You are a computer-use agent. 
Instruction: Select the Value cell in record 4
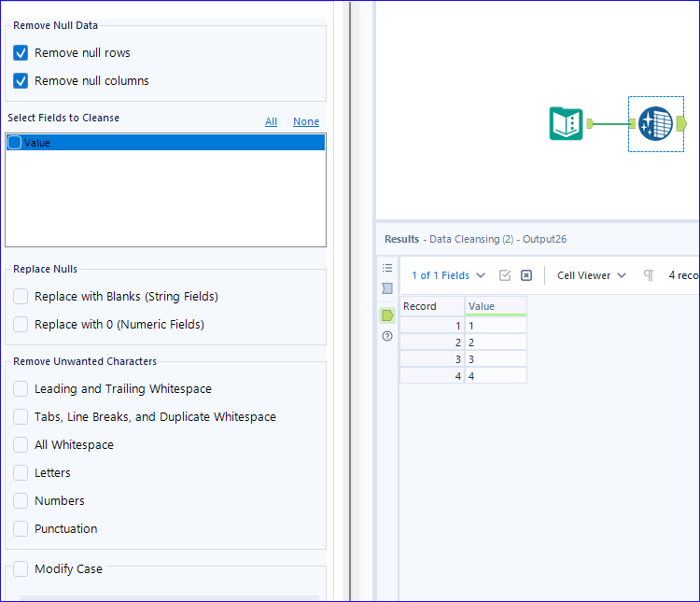coord(496,376)
